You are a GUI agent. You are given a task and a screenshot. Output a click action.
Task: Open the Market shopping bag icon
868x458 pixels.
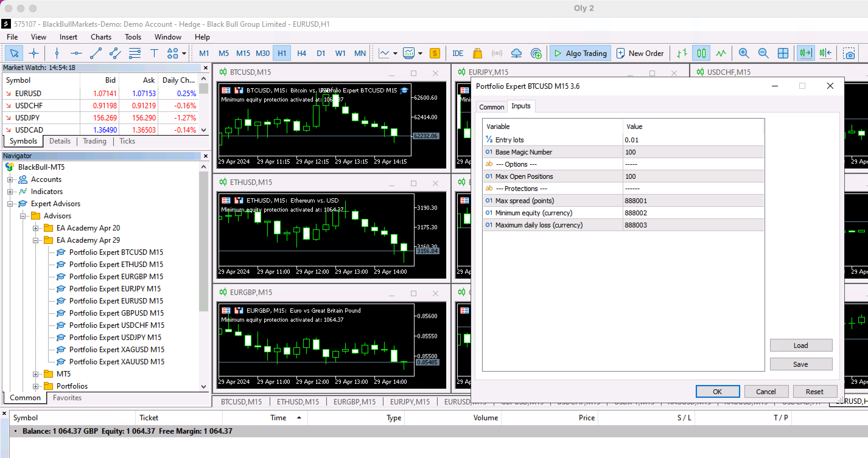pyautogui.click(x=478, y=53)
